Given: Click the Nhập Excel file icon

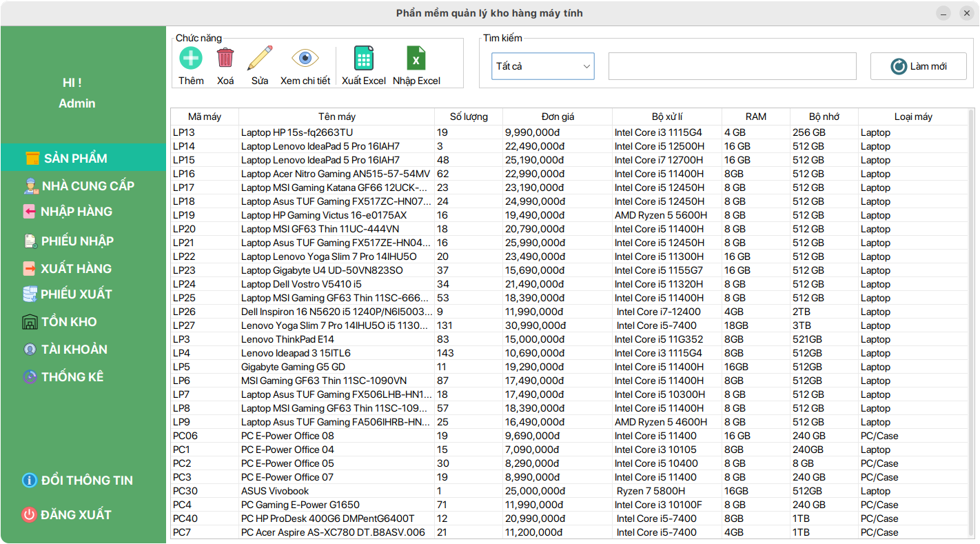Looking at the screenshot, I should coord(416,58).
